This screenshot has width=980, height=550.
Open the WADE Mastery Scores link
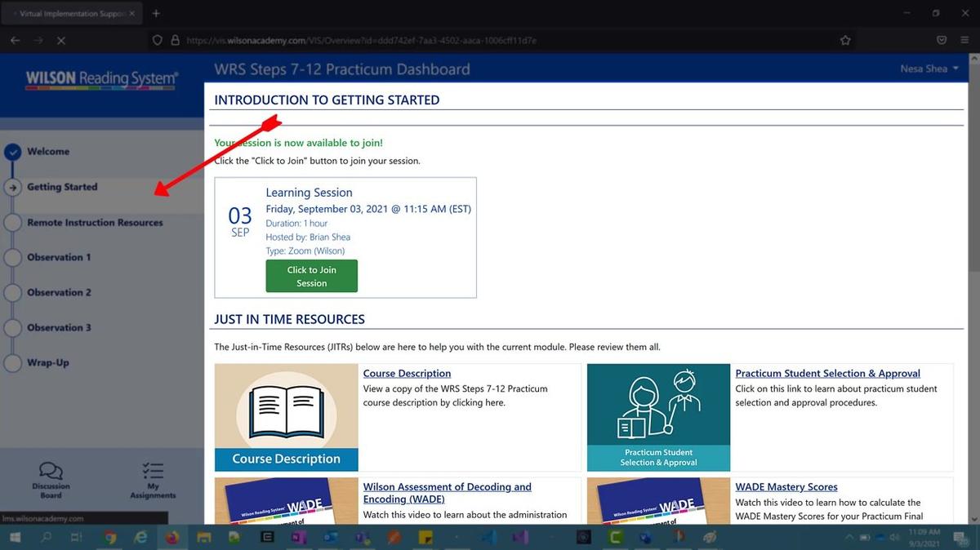(786, 487)
